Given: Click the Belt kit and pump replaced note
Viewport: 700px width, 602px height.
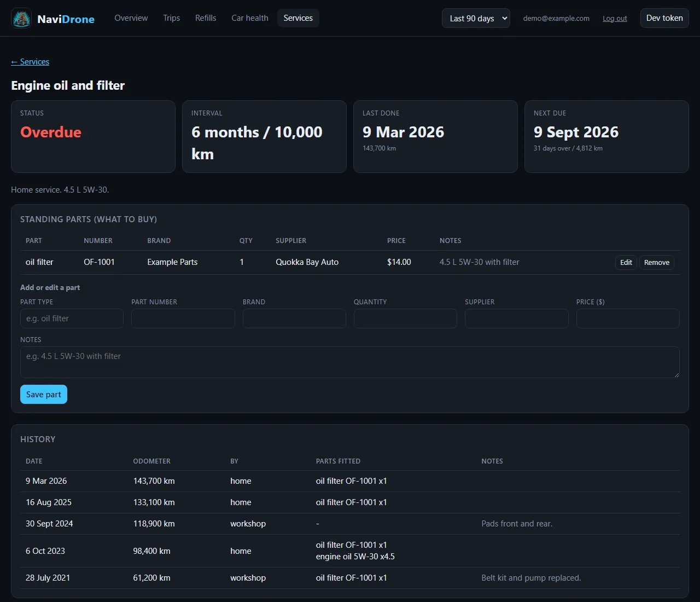Looking at the screenshot, I should click(x=531, y=578).
